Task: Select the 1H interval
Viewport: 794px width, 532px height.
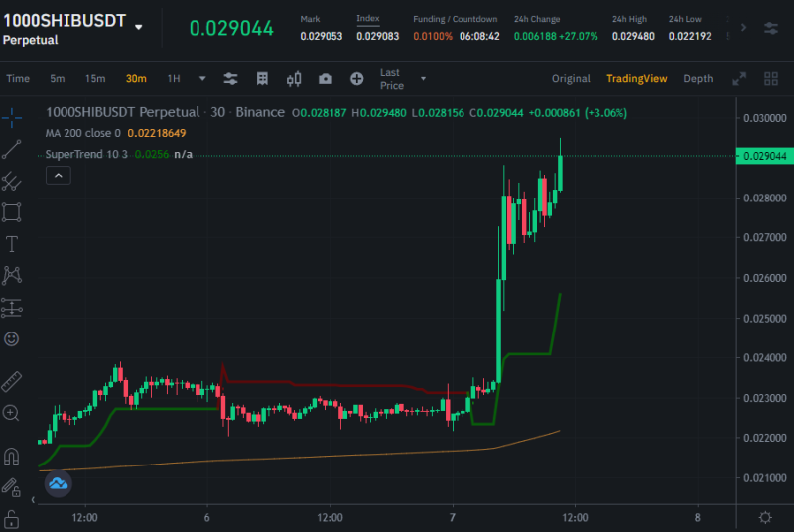Action: point(174,79)
